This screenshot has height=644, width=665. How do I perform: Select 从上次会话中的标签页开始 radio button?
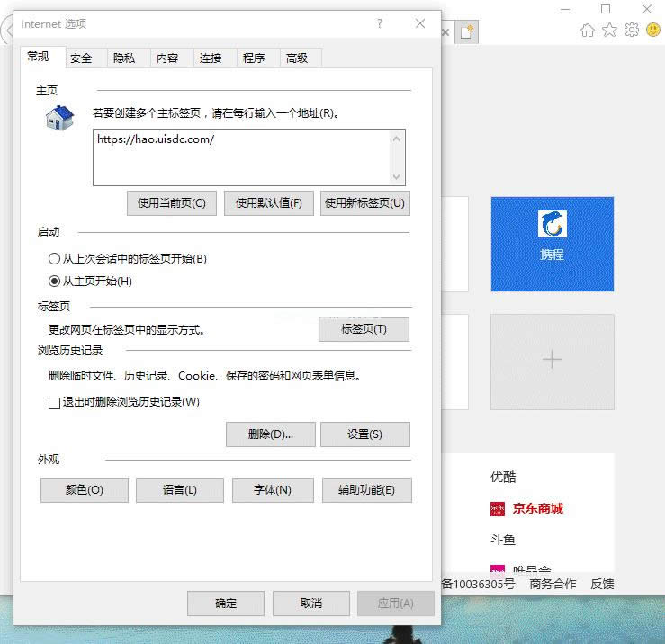click(x=55, y=259)
